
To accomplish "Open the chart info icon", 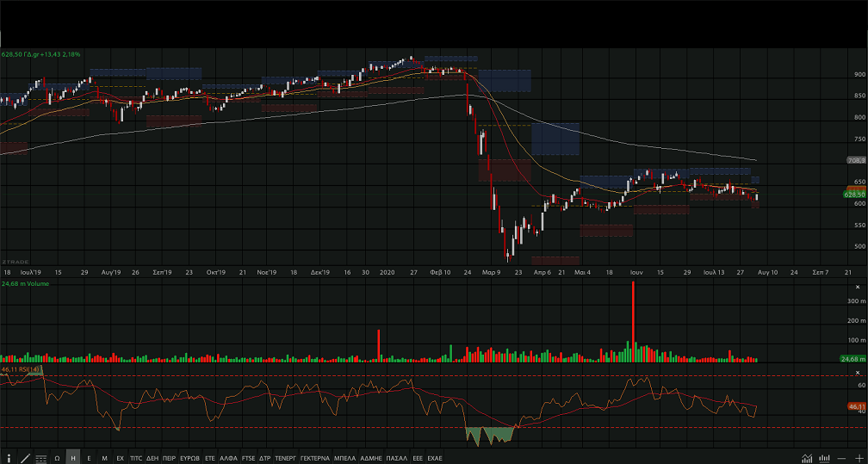I will click(9, 459).
